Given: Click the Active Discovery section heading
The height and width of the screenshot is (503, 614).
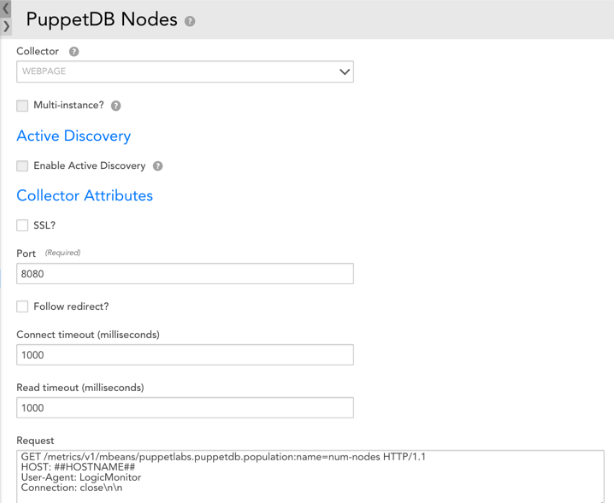Looking at the screenshot, I should 74,136.
